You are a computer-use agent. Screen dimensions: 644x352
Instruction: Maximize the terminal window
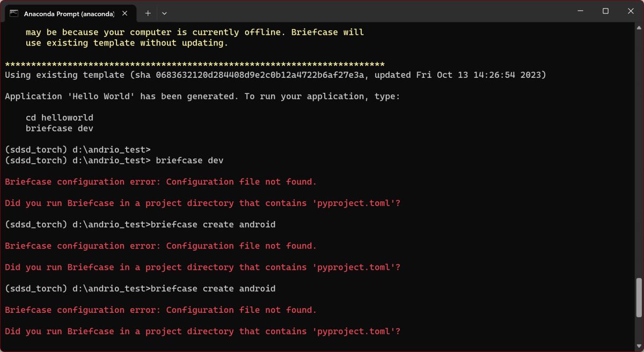pyautogui.click(x=605, y=11)
